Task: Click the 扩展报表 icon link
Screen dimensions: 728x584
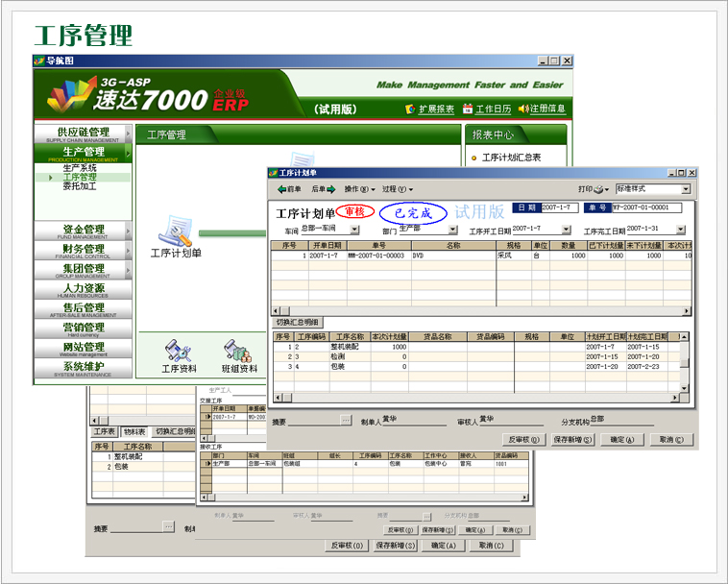Action: coord(410,109)
